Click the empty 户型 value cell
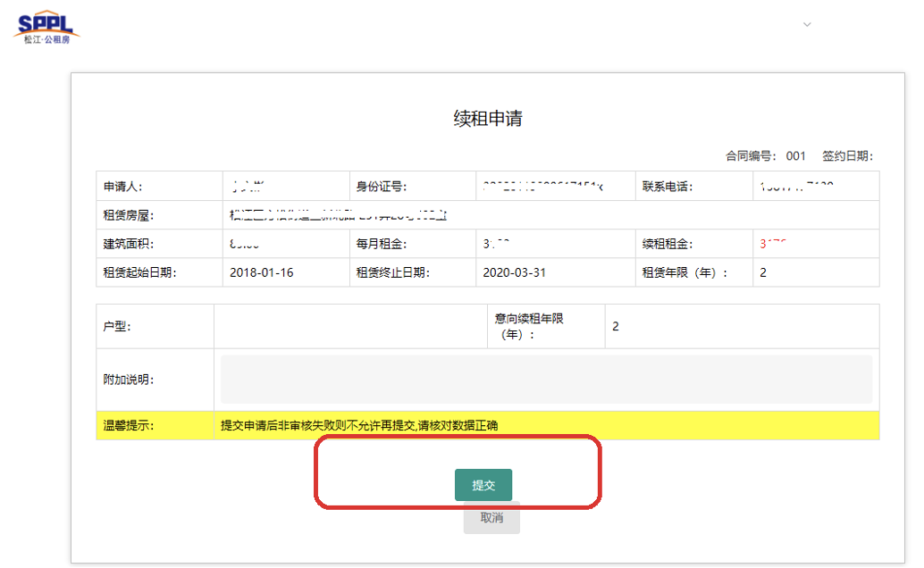Image resolution: width=924 pixels, height=568 pixels. click(x=348, y=327)
